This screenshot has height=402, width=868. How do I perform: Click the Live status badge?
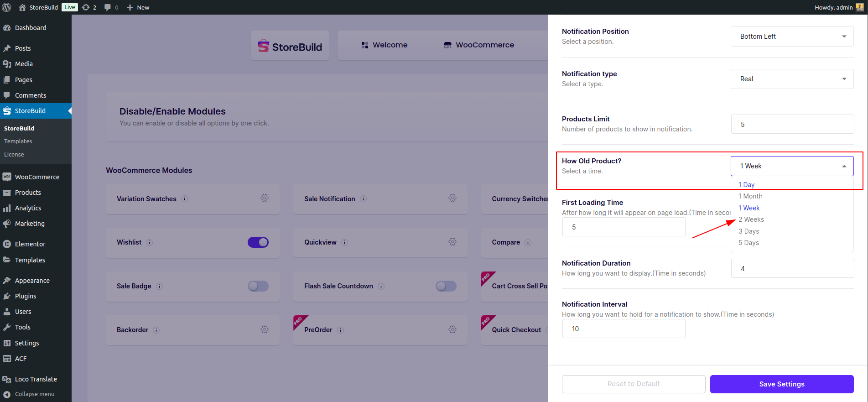[x=70, y=7]
